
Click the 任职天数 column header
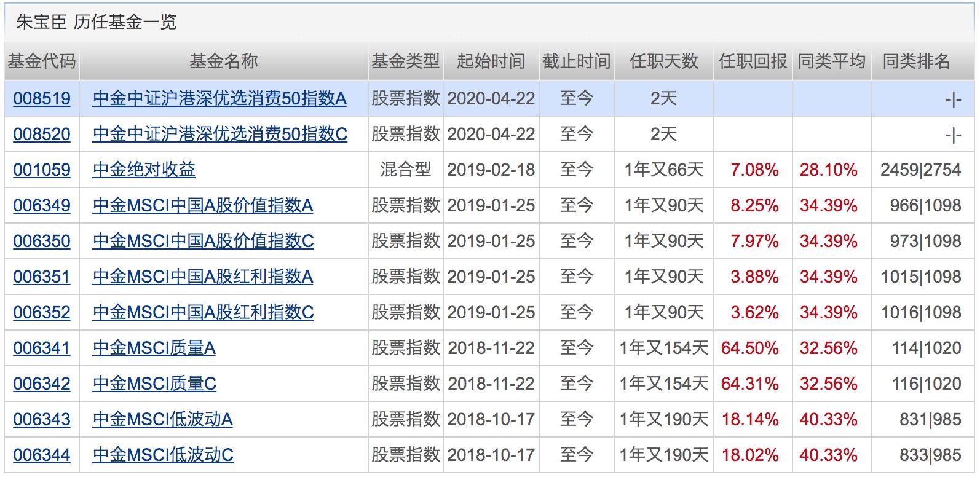[664, 61]
